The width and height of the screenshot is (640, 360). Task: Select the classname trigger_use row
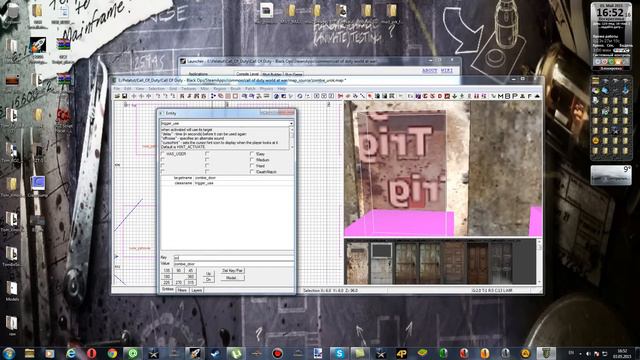(227, 183)
